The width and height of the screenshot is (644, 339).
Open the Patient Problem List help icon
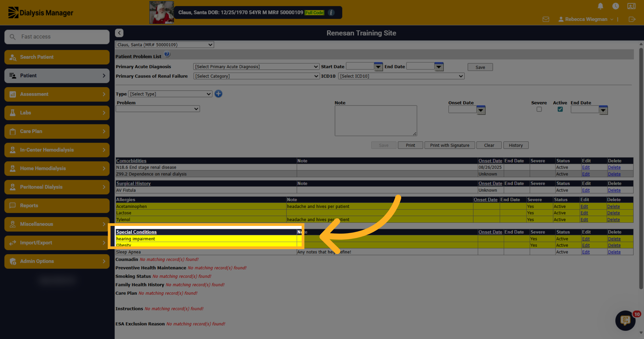tap(167, 54)
